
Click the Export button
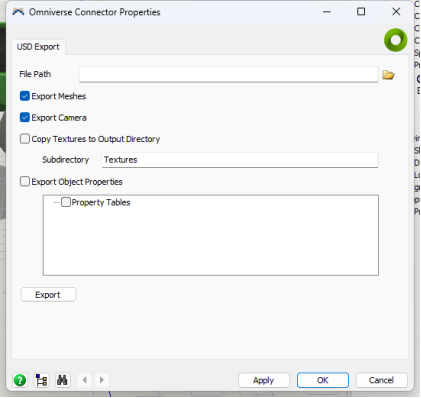tap(48, 295)
